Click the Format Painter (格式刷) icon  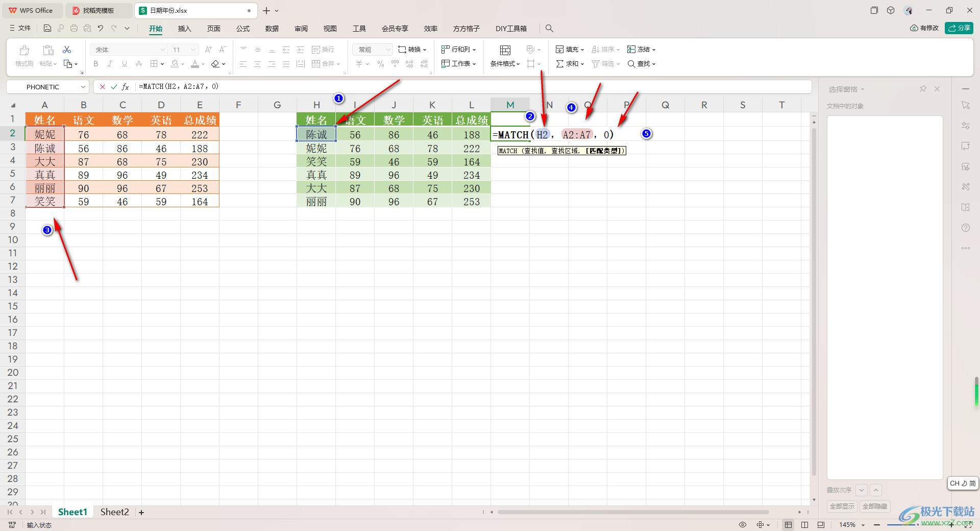(x=24, y=50)
